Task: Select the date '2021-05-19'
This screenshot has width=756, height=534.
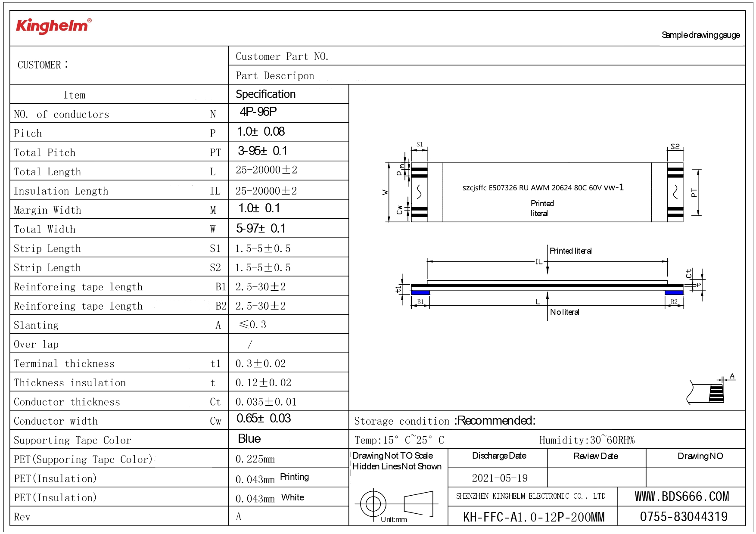Action: coord(500,478)
